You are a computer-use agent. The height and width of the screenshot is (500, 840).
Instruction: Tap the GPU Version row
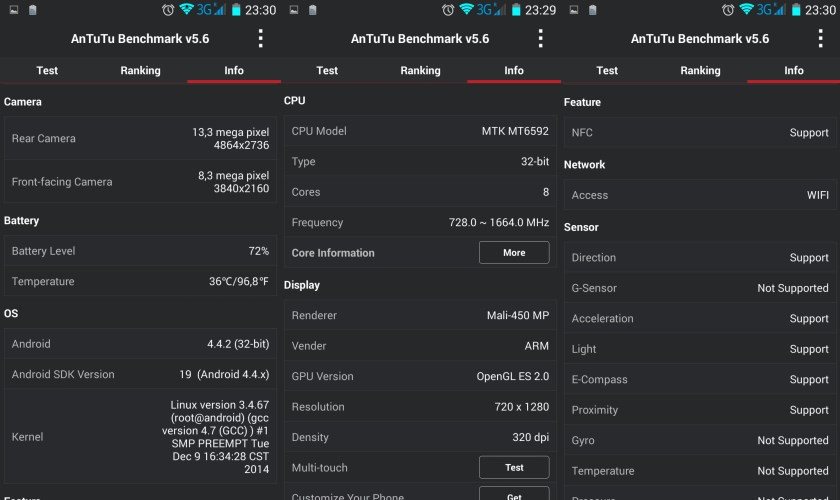(420, 376)
